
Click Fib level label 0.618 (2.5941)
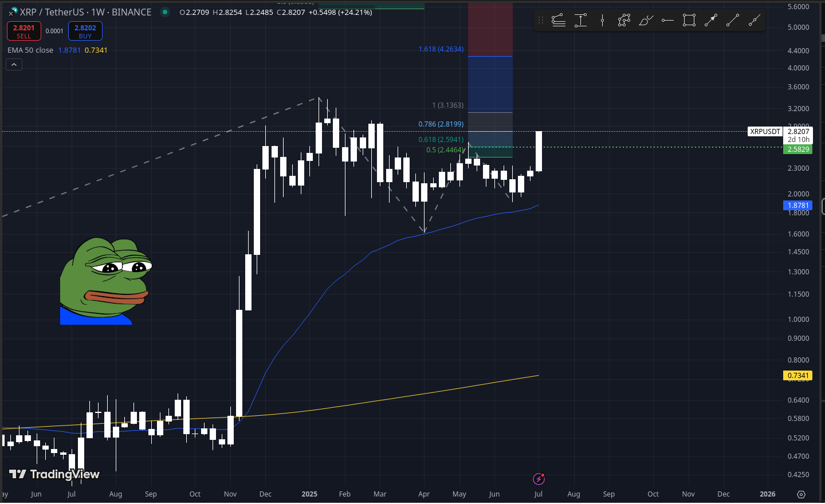point(441,140)
